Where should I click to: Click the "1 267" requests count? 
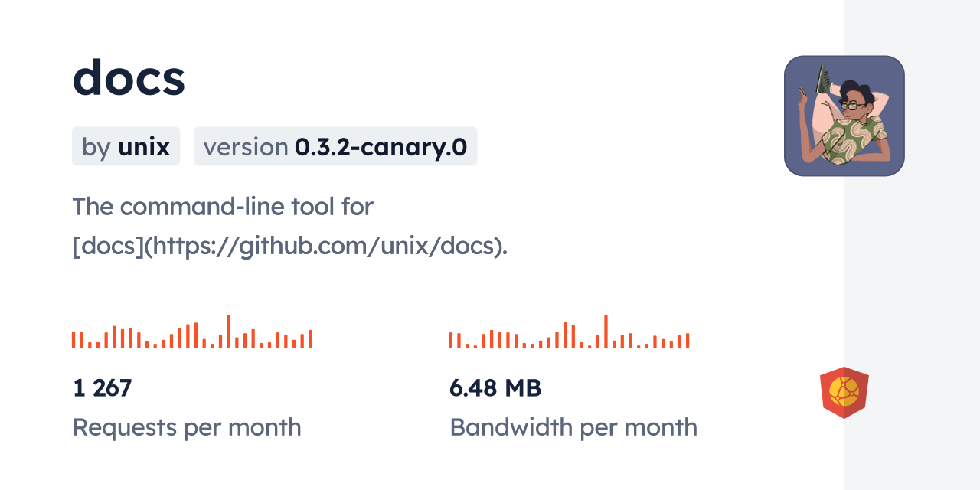(103, 388)
